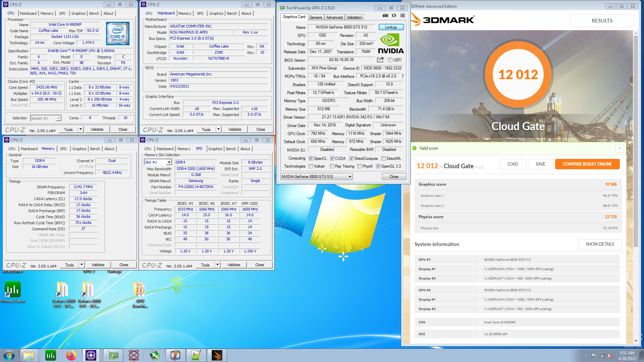This screenshot has height=362, width=644.
Task: Click the Intel Core i9 logo
Action: coord(118,34)
